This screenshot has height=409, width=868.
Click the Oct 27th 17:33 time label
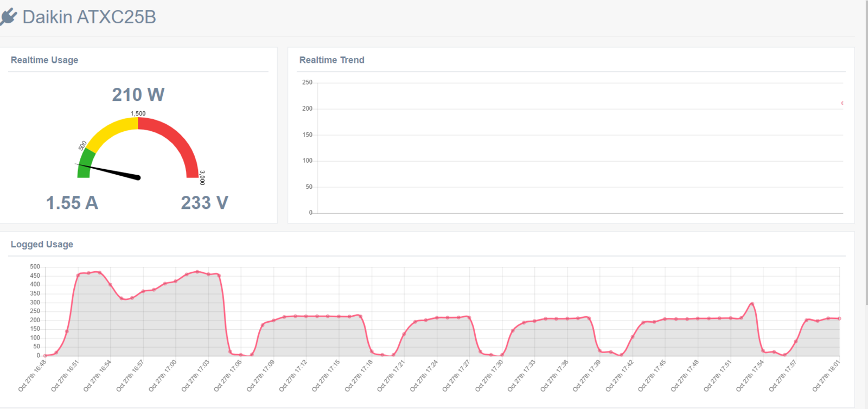(x=522, y=375)
